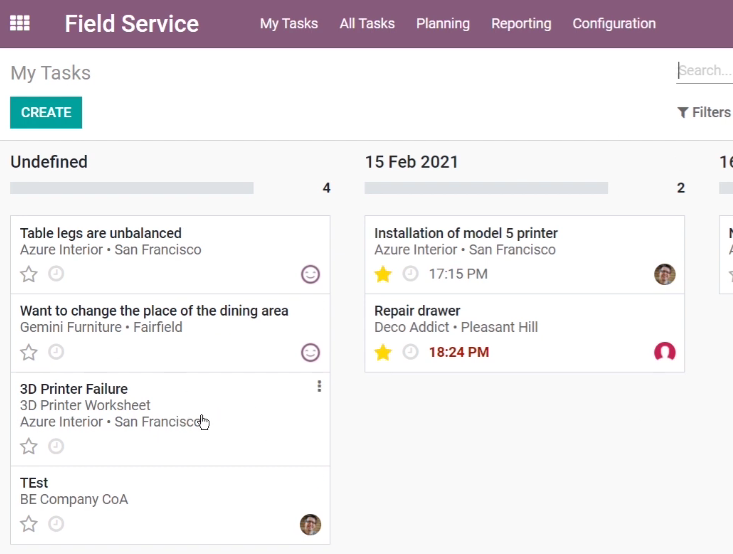Click the Undefined column progress bar

tap(132, 188)
